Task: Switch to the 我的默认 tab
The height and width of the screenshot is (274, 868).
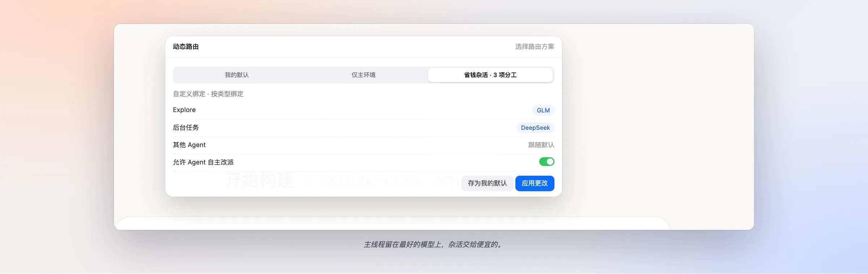Action: click(237, 75)
